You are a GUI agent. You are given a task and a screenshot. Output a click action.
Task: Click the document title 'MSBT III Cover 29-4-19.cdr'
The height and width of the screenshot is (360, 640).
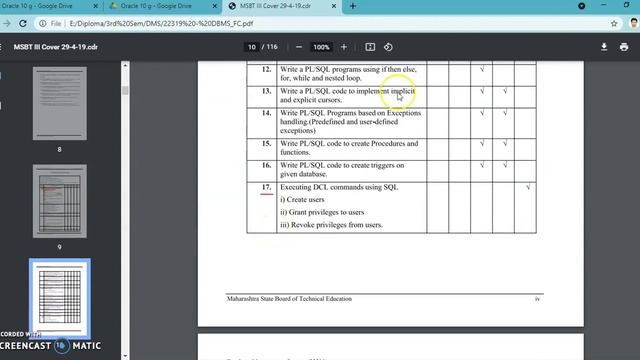pos(56,47)
